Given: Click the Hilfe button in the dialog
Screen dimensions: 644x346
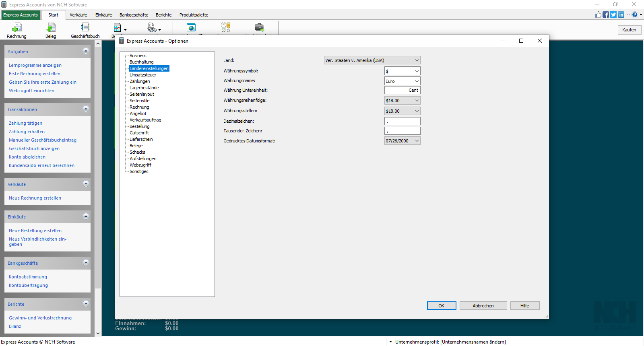Looking at the screenshot, I should coord(525,306).
